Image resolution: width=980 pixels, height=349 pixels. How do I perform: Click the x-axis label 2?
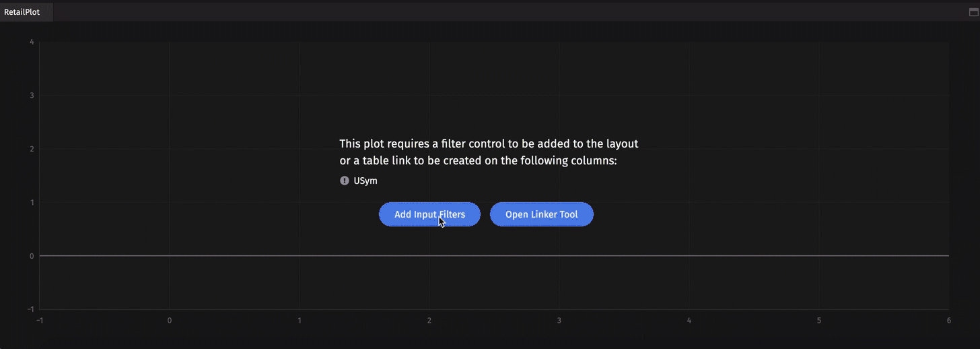click(x=429, y=321)
